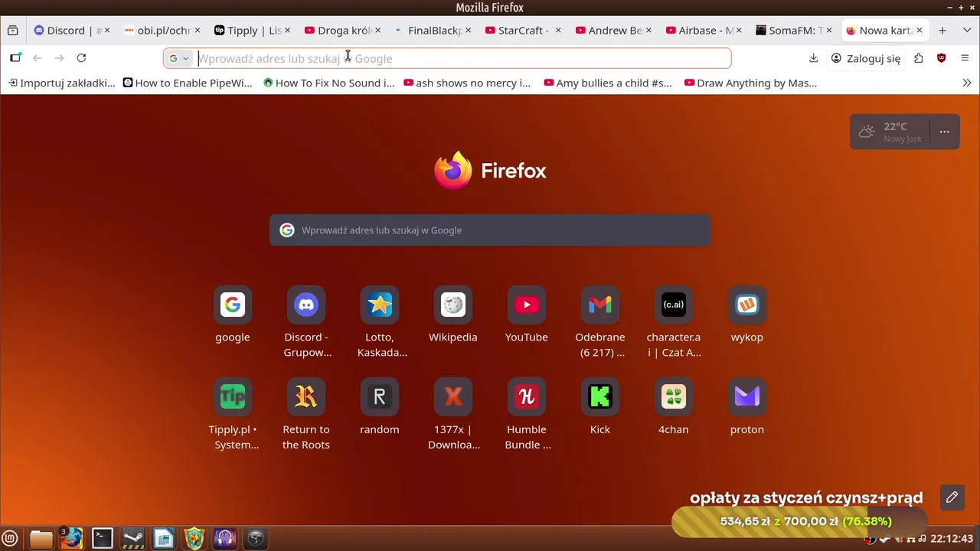Open How to Enable PipeWi... bookmark
Image resolution: width=980 pixels, height=551 pixels.
click(x=188, y=83)
